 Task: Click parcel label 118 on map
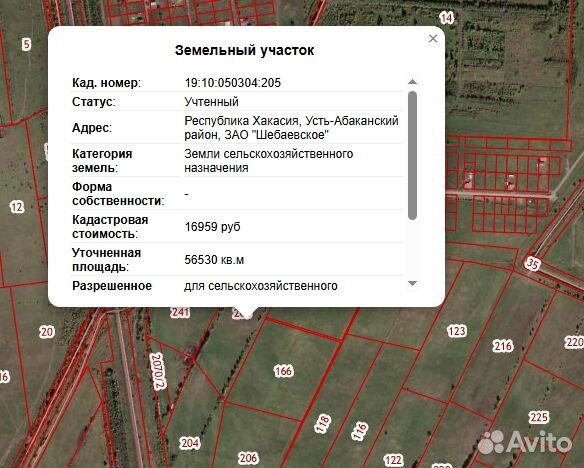click(x=323, y=423)
